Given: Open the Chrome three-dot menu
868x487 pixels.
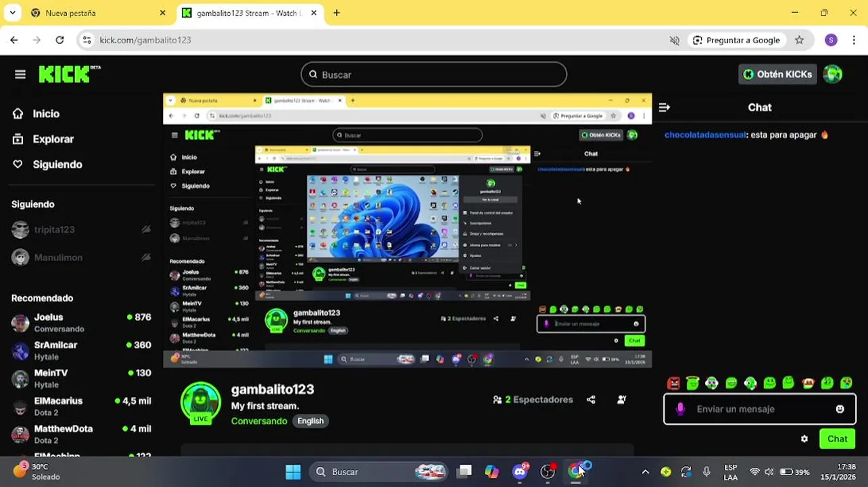Looking at the screenshot, I should pos(854,40).
